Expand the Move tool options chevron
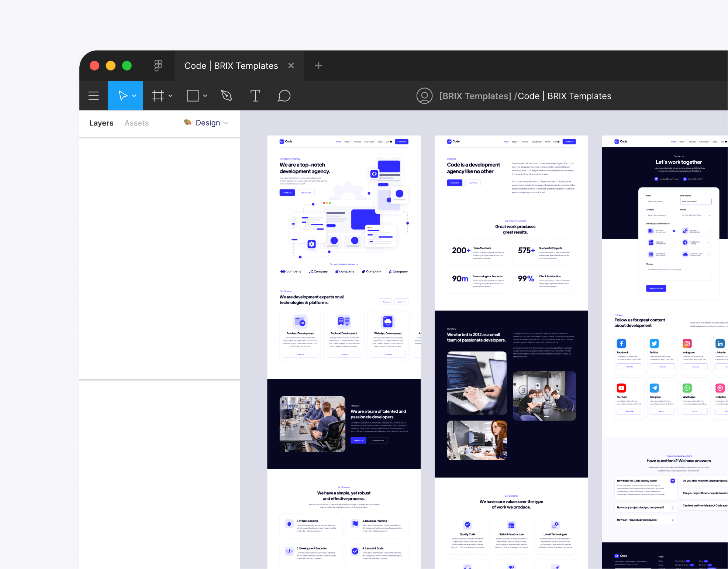Viewport: 728px width, 569px height. [x=134, y=96]
